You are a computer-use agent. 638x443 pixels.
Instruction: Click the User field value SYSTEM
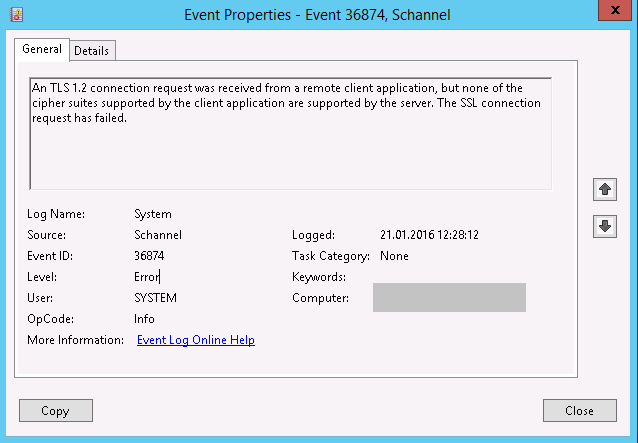(155, 298)
